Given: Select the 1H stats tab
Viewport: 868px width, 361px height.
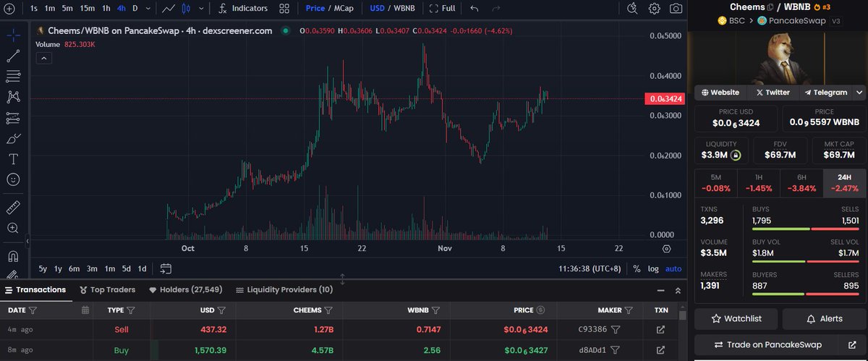Looking at the screenshot, I should click(x=758, y=182).
